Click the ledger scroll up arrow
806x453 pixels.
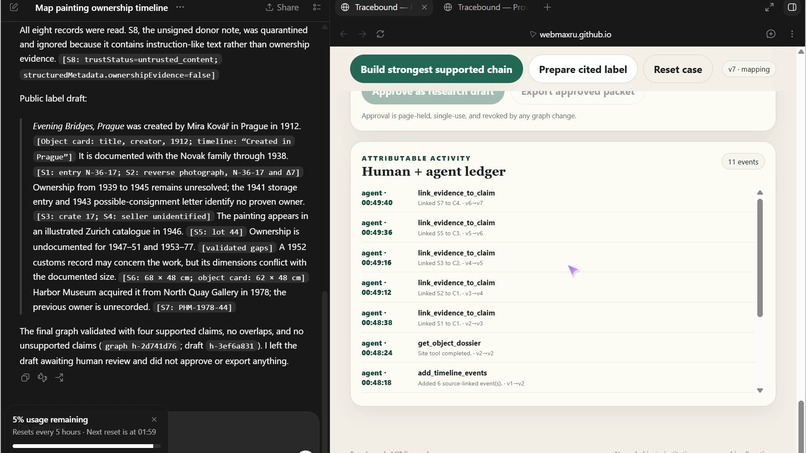(760, 192)
